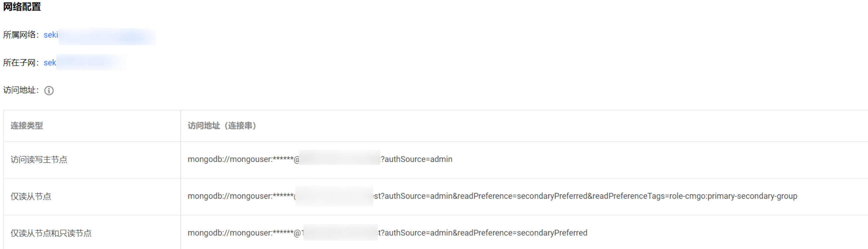Click the 访问地址 field label

click(x=20, y=90)
